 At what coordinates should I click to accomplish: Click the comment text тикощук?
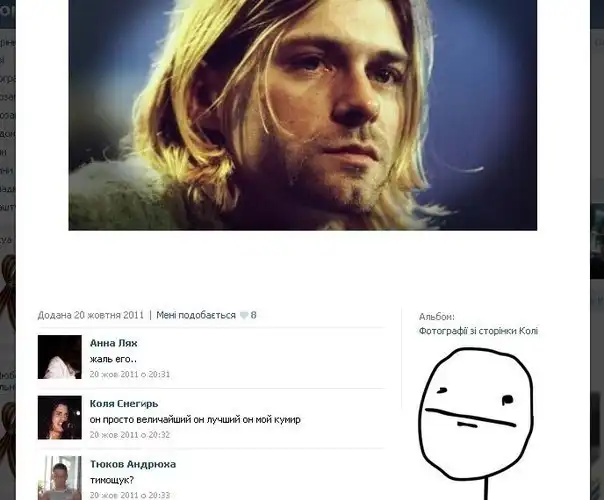pos(112,480)
